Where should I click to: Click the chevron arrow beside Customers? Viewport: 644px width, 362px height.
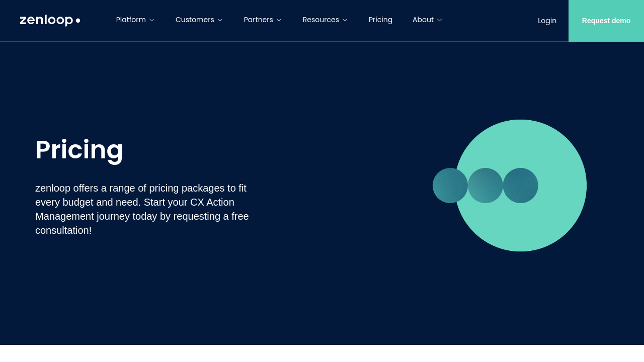(220, 20)
